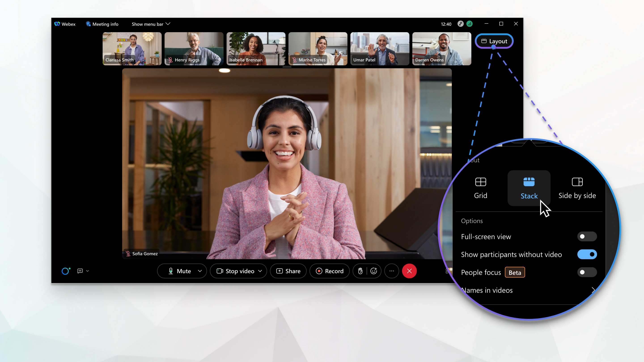The image size is (644, 362).
Task: Select the Grid layout view
Action: (481, 187)
